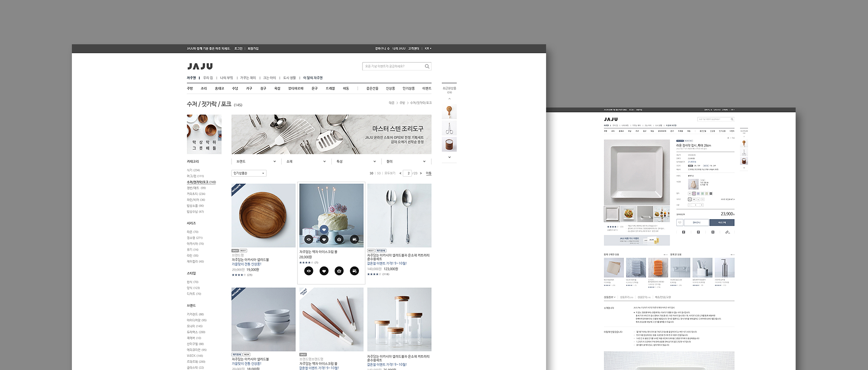Expand recently viewed list upward arrow
The image size is (868, 370).
(x=449, y=98)
